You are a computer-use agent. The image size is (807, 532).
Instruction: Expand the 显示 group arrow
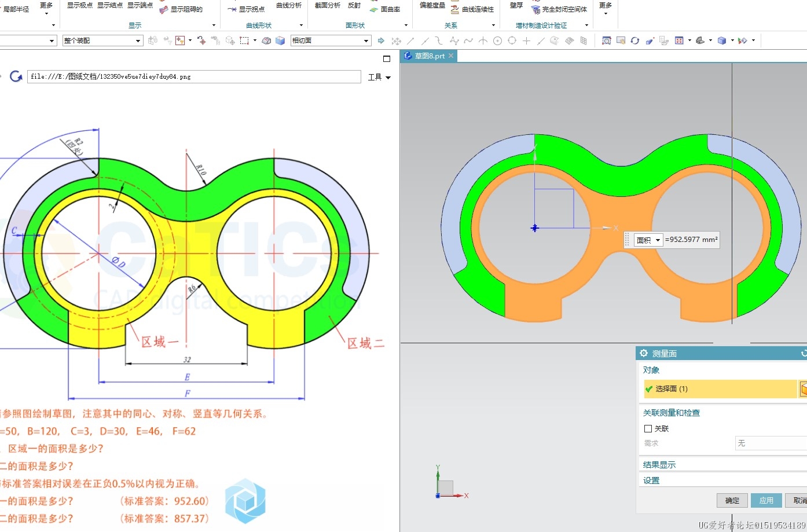(214, 25)
